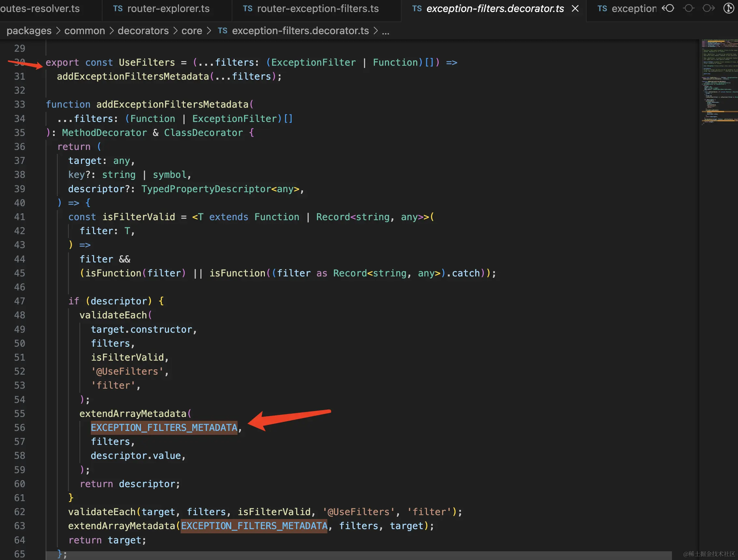Click 'return target;' on line 64
The height and width of the screenshot is (560, 738).
point(107,540)
